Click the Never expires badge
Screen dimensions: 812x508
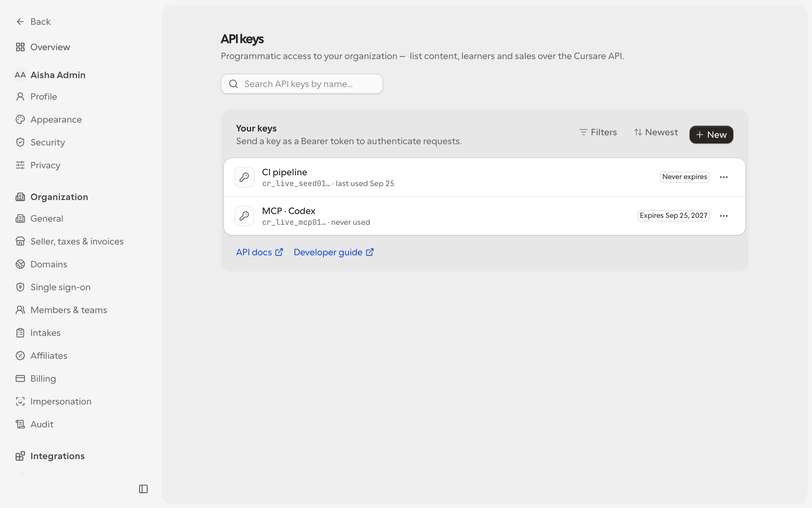tap(684, 177)
